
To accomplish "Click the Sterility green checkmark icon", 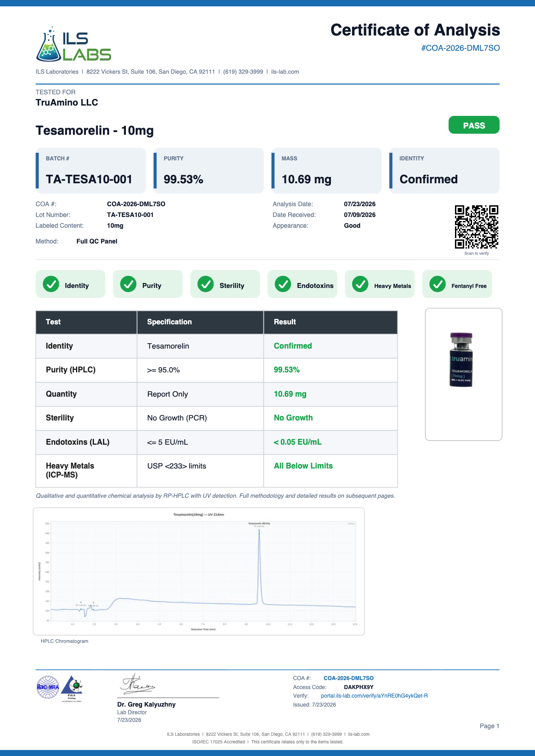I will [x=205, y=284].
